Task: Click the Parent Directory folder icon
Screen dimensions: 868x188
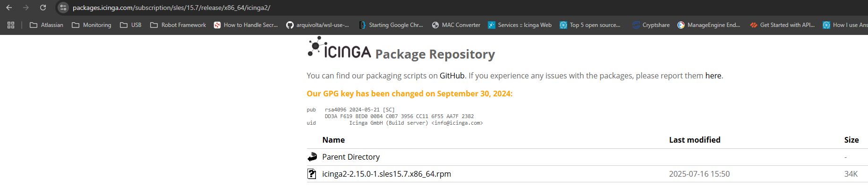Action: pos(312,157)
